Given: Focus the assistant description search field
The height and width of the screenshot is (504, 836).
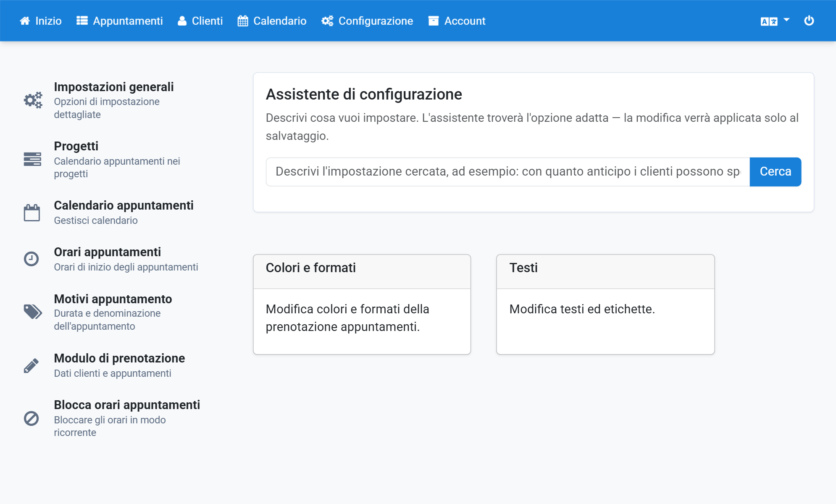Looking at the screenshot, I should (507, 172).
